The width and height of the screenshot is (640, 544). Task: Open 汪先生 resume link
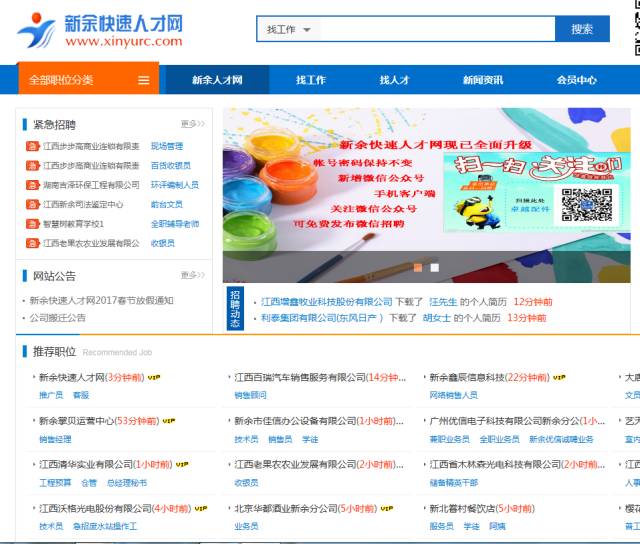[443, 302]
